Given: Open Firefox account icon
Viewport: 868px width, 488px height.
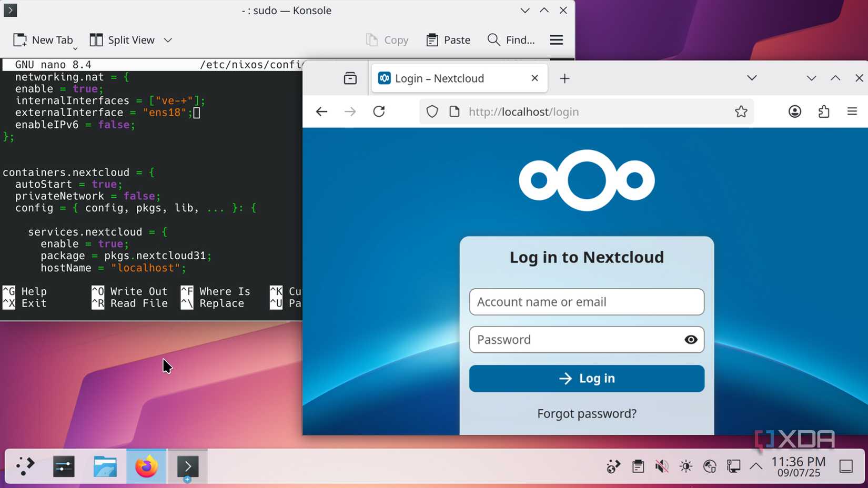Looking at the screenshot, I should click(795, 111).
